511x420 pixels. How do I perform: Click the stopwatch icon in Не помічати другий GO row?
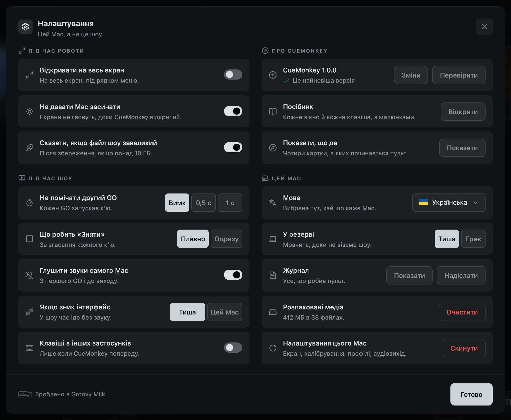pos(30,203)
